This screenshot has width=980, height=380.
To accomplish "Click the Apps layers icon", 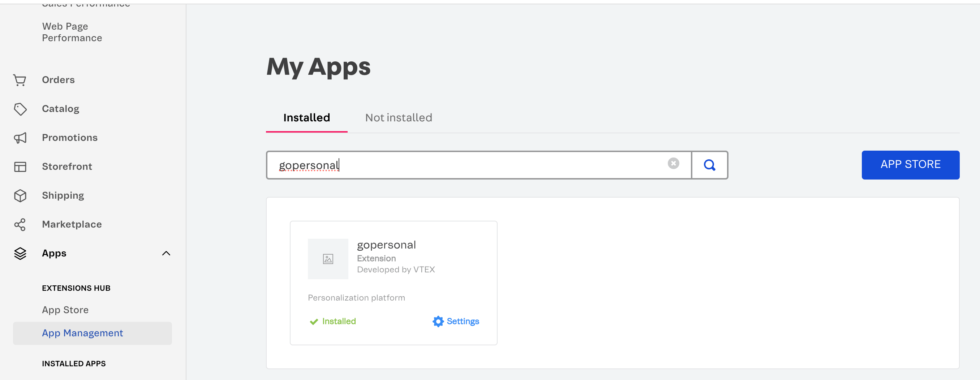I will pyautogui.click(x=20, y=253).
